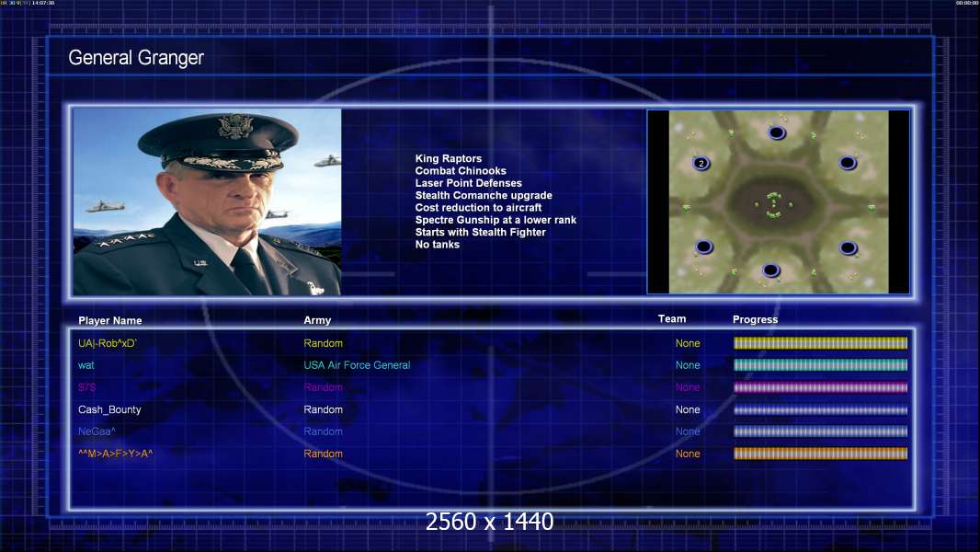
Task: Click the white-blue progress bar for Cash_Bounty
Action: point(820,410)
